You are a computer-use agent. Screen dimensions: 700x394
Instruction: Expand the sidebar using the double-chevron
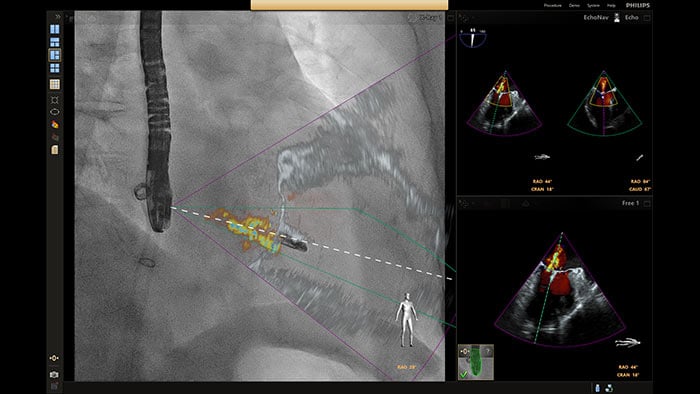[x=58, y=17]
